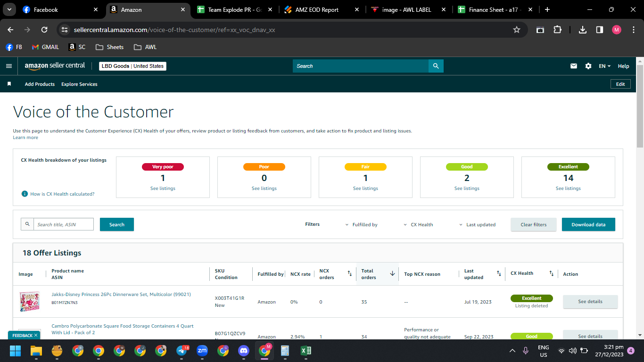Viewport: 644px width, 362px height.
Task: Click the Clear filters button
Action: point(534,224)
